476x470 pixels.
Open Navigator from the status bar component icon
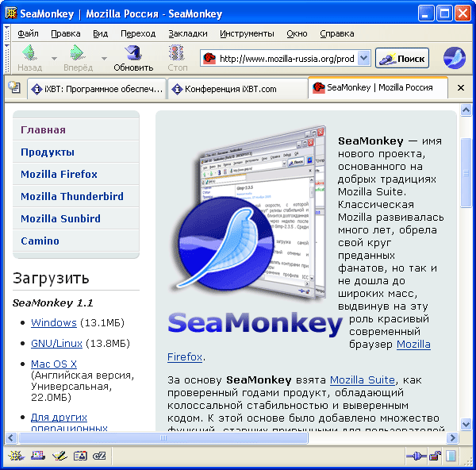(16, 456)
